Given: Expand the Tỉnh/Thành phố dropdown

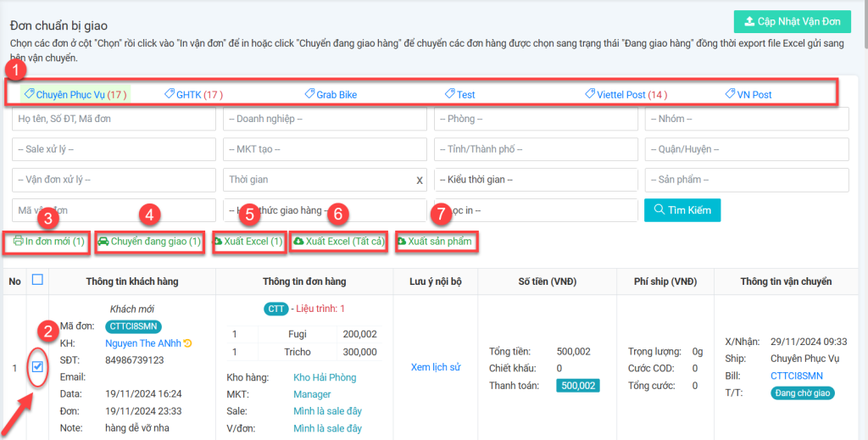Looking at the screenshot, I should [x=536, y=149].
